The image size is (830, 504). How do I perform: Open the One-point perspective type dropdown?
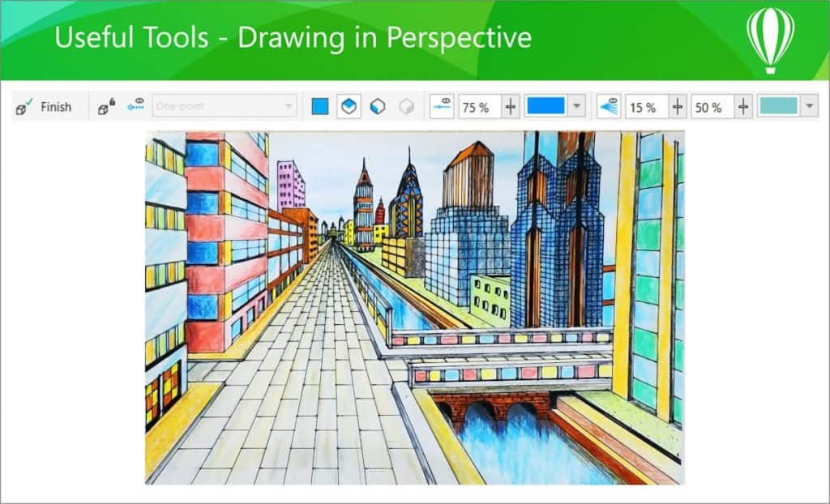(x=289, y=106)
